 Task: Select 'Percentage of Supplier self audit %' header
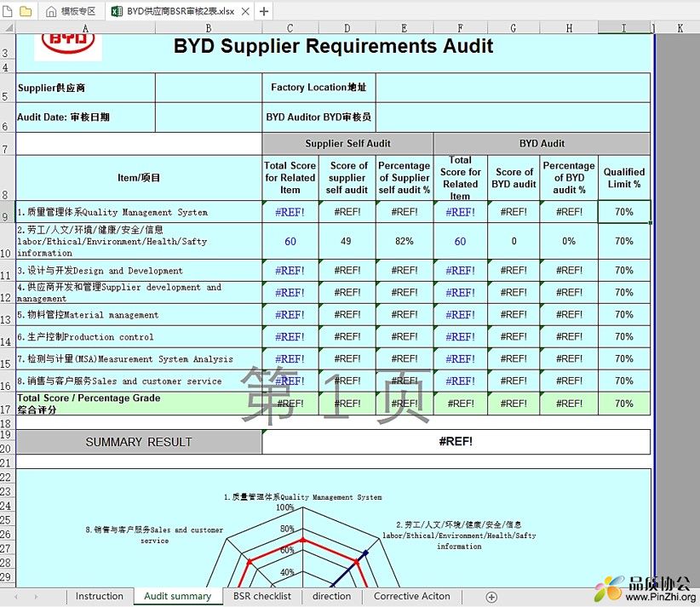(x=405, y=178)
